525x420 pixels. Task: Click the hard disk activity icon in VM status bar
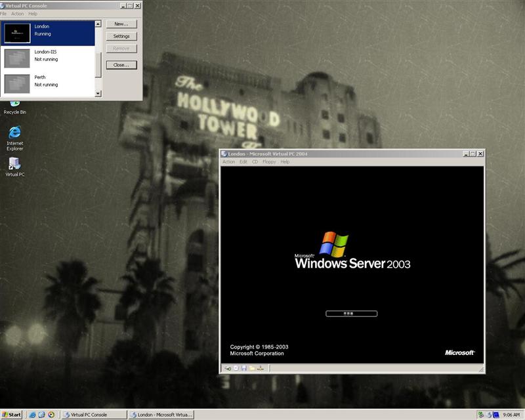tap(228, 368)
